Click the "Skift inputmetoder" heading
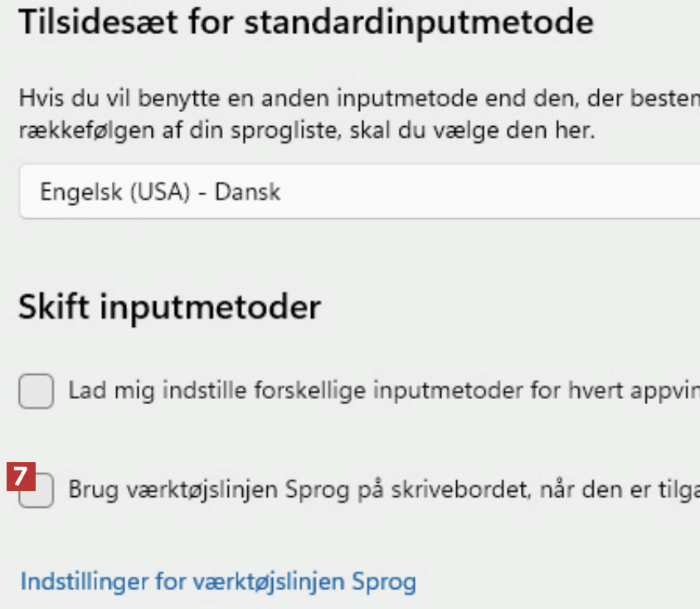700x609 pixels. (x=169, y=308)
